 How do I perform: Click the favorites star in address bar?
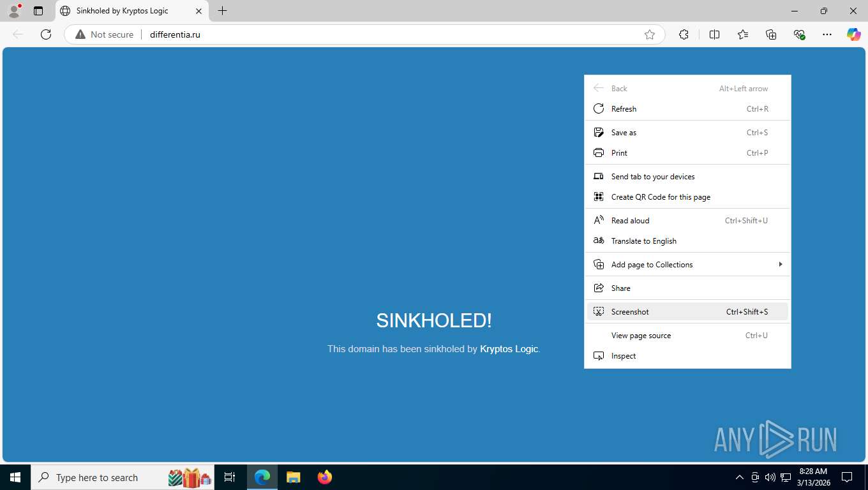(650, 34)
